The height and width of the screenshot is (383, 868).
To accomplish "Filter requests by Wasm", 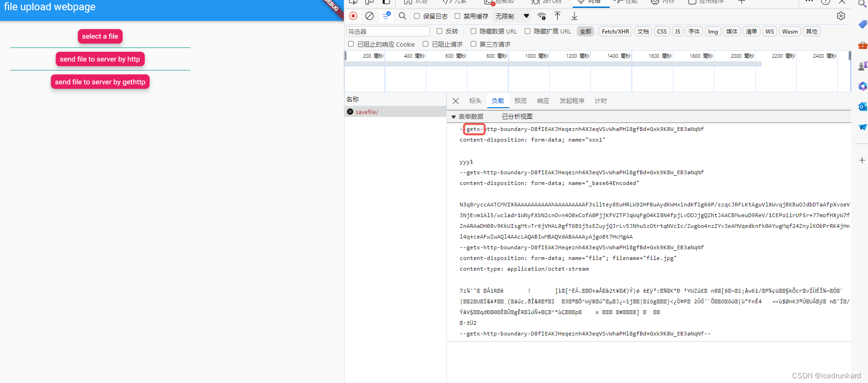I will click(790, 31).
